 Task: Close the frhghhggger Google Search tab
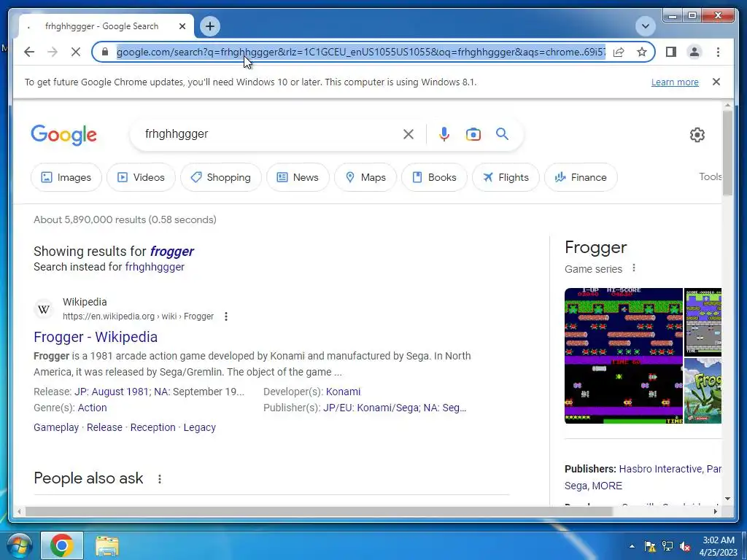(x=182, y=26)
